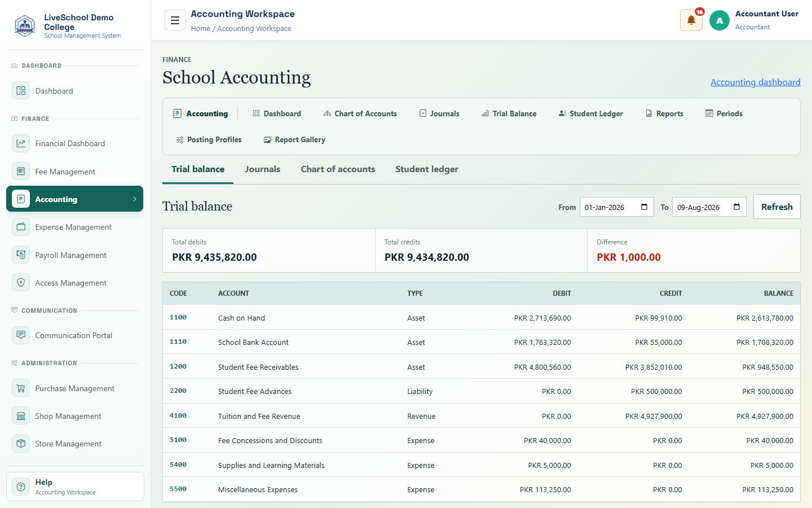
Task: Select Accounting in the top toolbar
Action: [201, 113]
